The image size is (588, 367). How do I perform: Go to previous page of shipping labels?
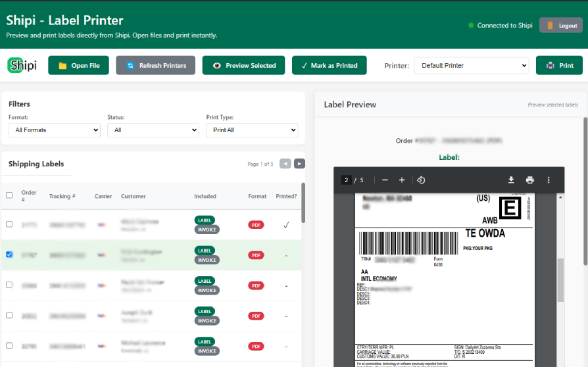pyautogui.click(x=285, y=164)
